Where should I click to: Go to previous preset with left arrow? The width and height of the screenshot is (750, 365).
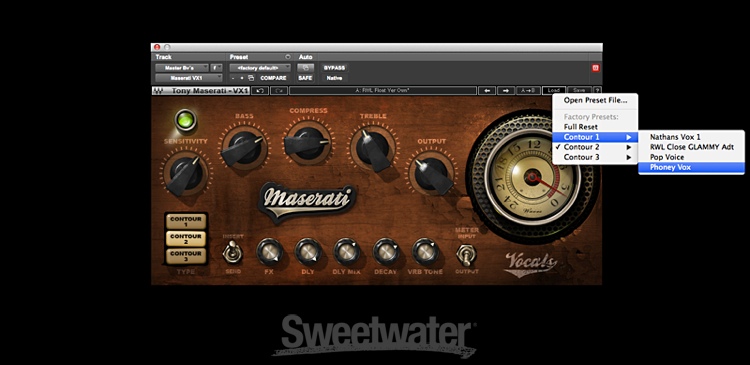pos(487,90)
